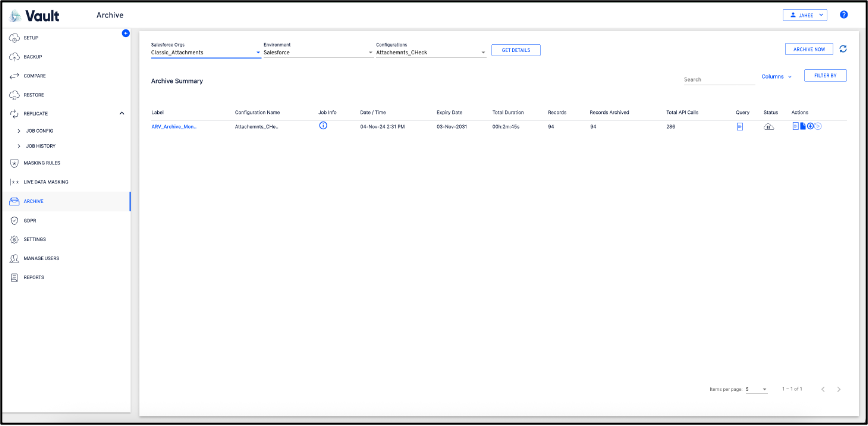Go to Masking Rules in sidebar

pyautogui.click(x=41, y=162)
